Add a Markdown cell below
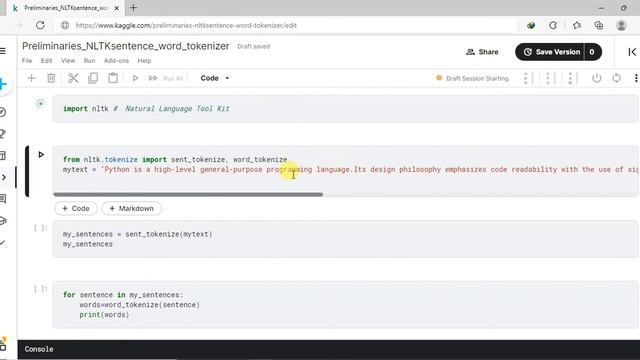Screen dimensions: 640x360 coord(131,209)
